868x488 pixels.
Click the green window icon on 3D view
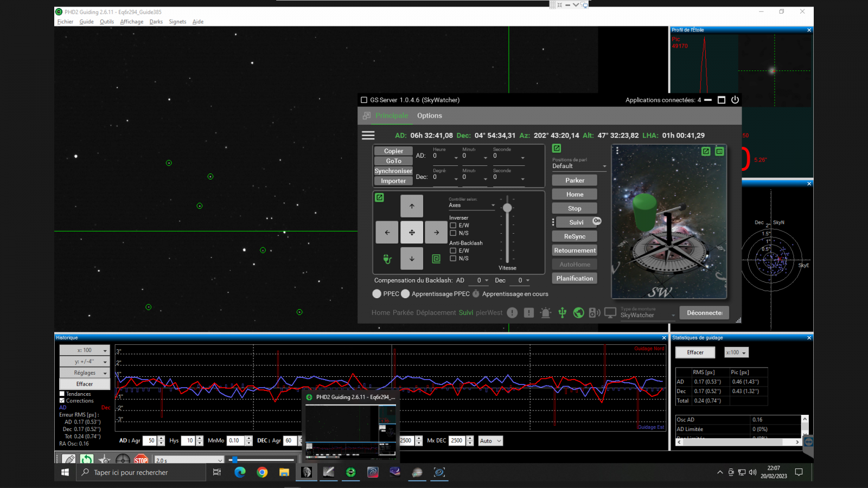(719, 151)
